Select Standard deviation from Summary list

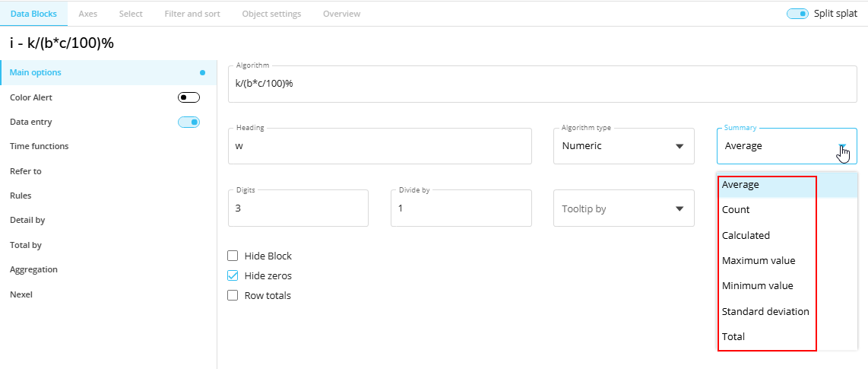[x=765, y=311]
